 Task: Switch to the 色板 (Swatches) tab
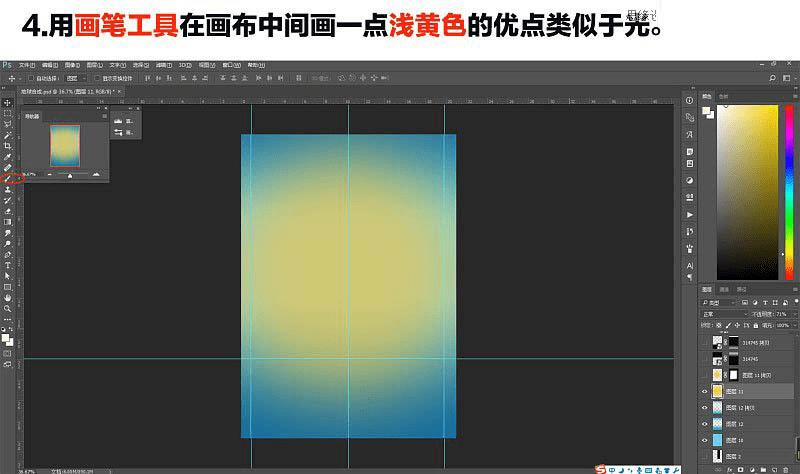click(723, 96)
